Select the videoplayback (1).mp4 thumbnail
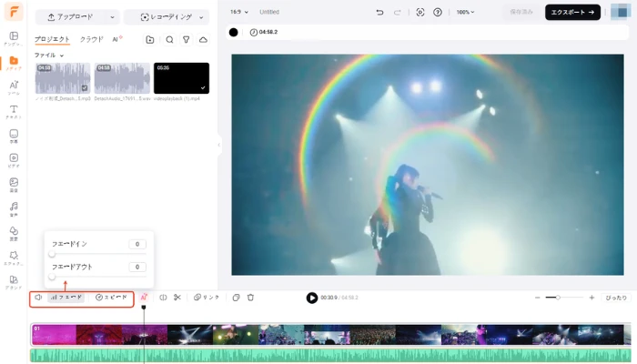 [181, 78]
